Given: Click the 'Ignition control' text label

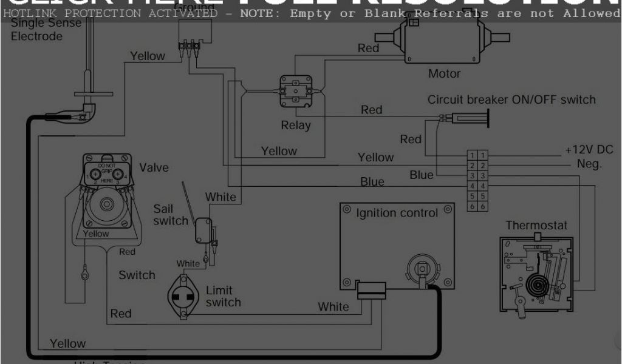Looking at the screenshot, I should pyautogui.click(x=397, y=213).
